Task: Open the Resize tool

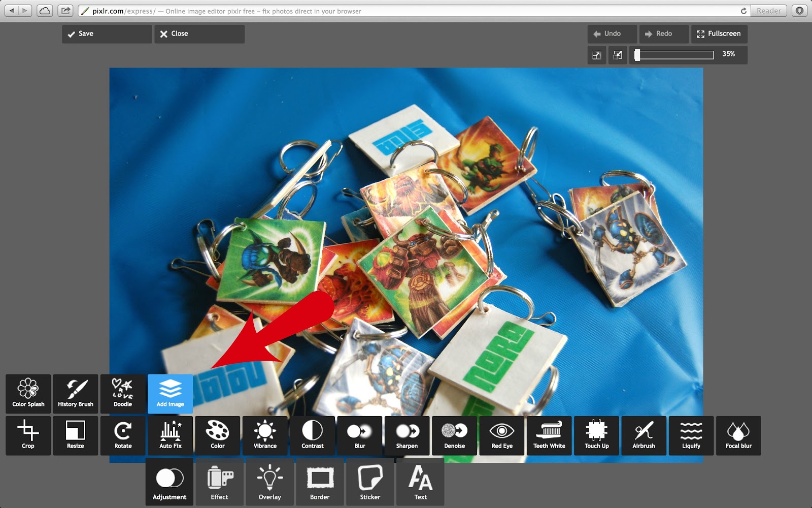Action: point(76,435)
